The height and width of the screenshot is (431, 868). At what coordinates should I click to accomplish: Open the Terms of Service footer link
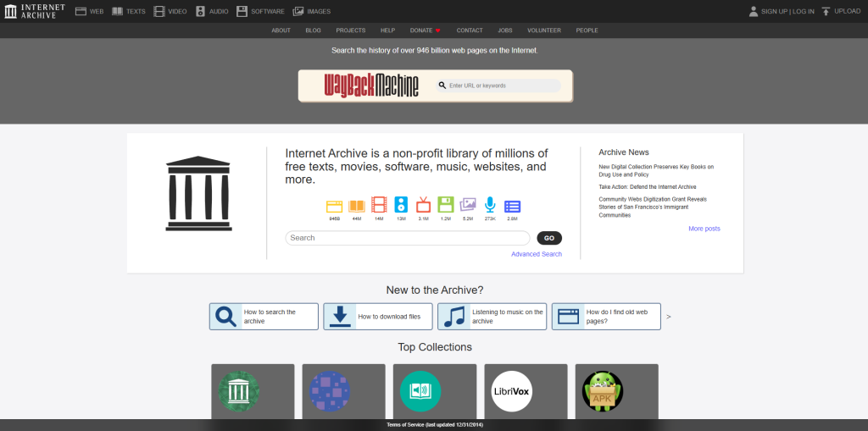click(433, 425)
